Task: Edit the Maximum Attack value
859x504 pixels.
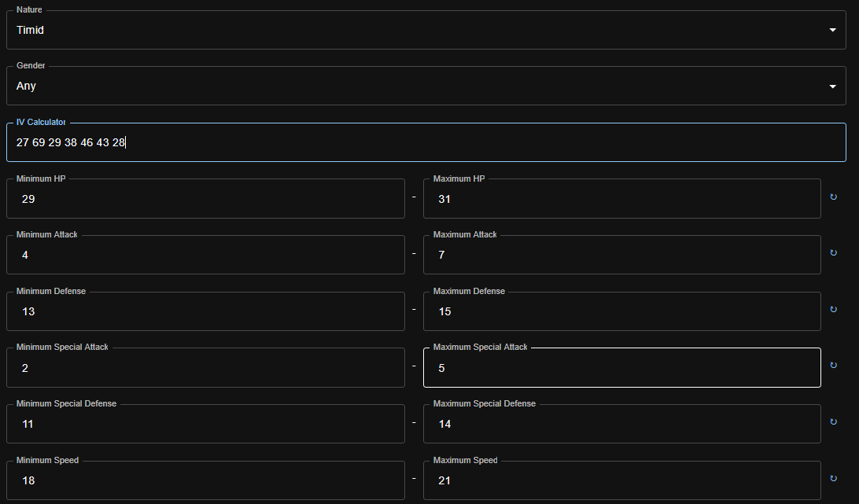Action: pos(621,256)
